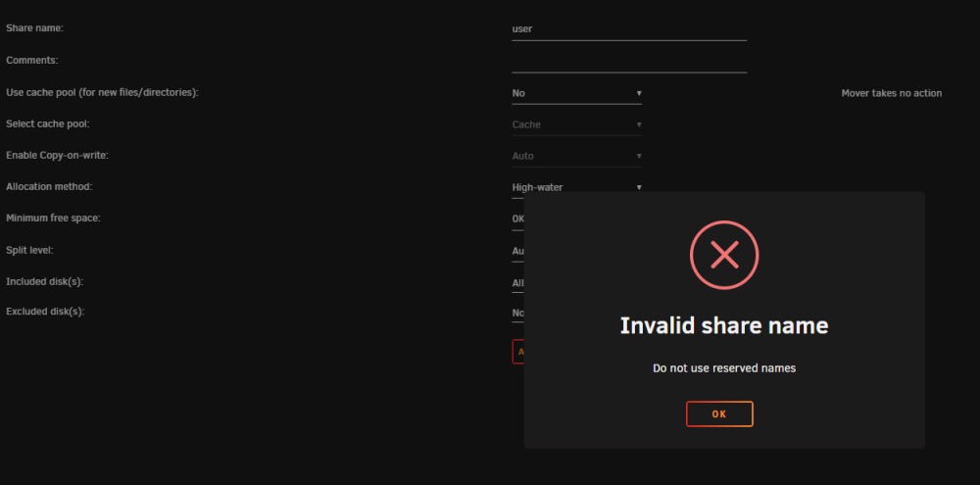This screenshot has height=485, width=980.
Task: Click the Invalid share name heading text
Action: point(724,325)
